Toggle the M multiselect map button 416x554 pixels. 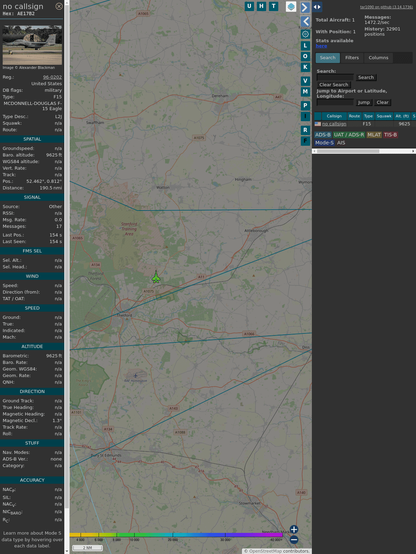pyautogui.click(x=305, y=92)
